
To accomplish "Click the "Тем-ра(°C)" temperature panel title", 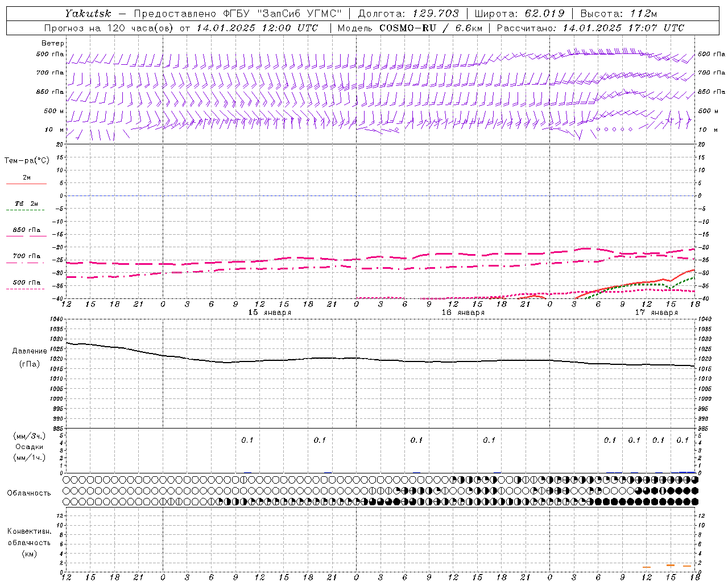I will pyautogui.click(x=27, y=160).
